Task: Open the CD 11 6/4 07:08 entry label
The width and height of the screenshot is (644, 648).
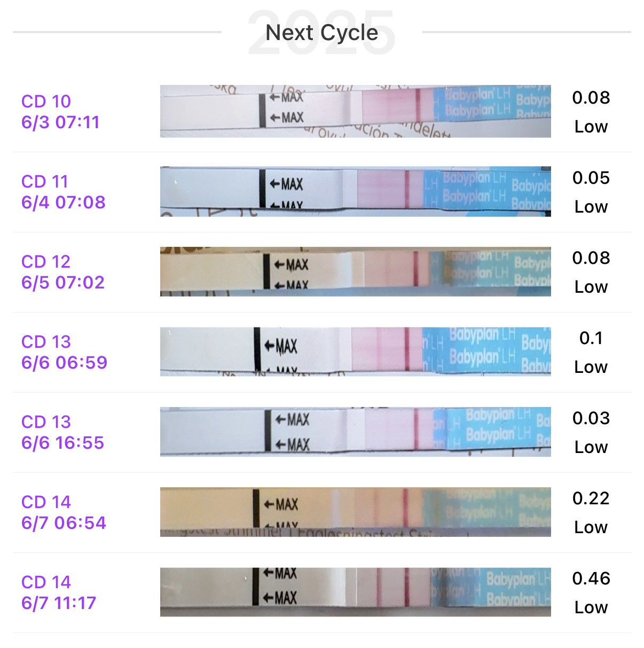Action: (63, 192)
